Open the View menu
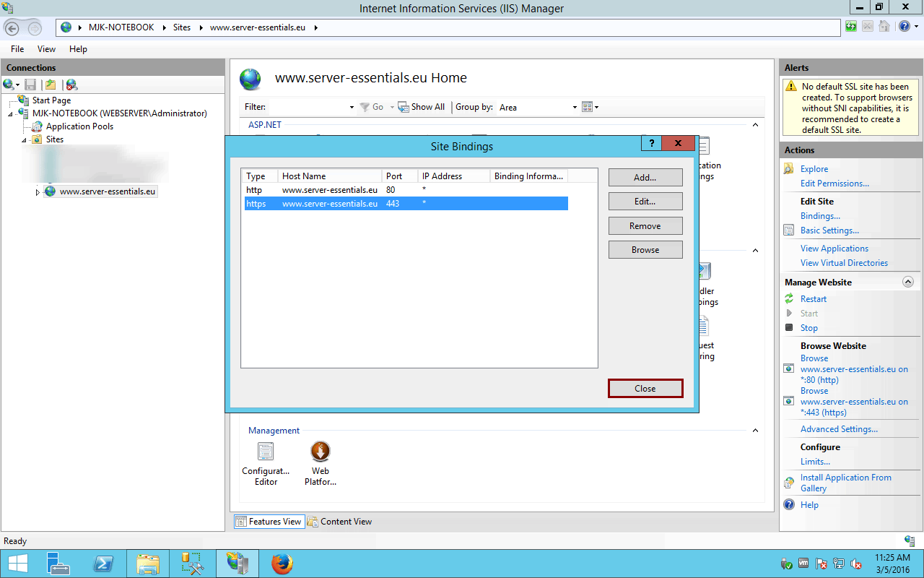This screenshot has height=578, width=924. (x=46, y=49)
